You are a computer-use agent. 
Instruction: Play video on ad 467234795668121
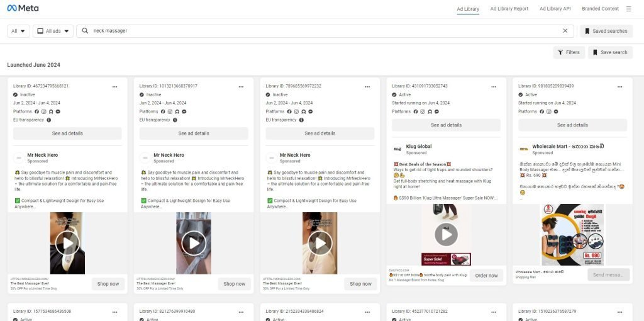(67, 243)
